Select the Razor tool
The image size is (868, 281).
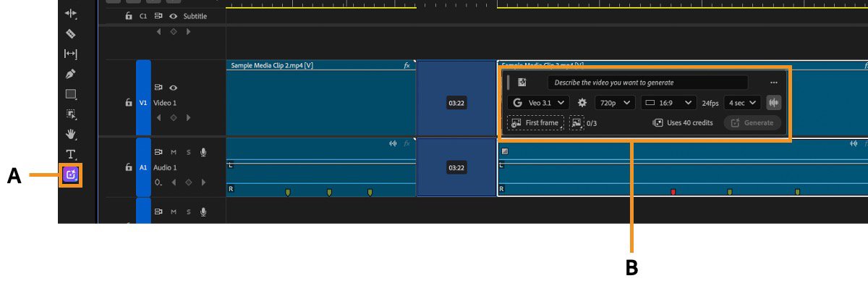pyautogui.click(x=71, y=33)
